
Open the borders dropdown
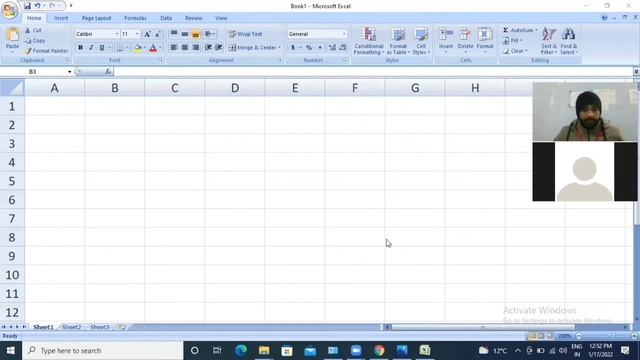pyautogui.click(x=127, y=48)
